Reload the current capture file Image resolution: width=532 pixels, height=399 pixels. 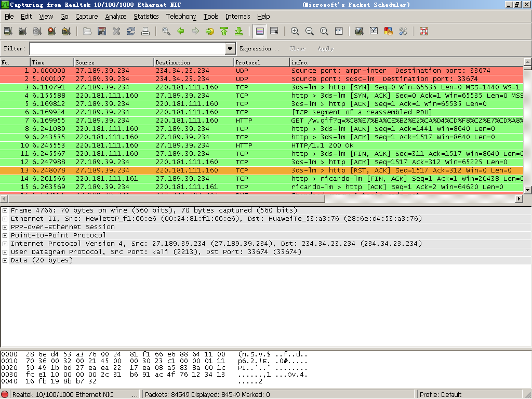point(131,32)
